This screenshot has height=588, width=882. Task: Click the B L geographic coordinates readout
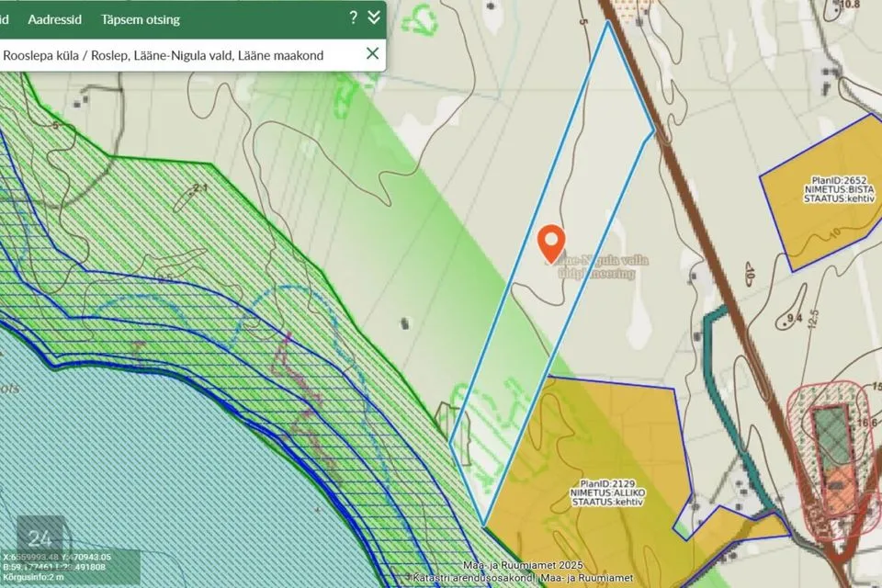tap(54, 567)
